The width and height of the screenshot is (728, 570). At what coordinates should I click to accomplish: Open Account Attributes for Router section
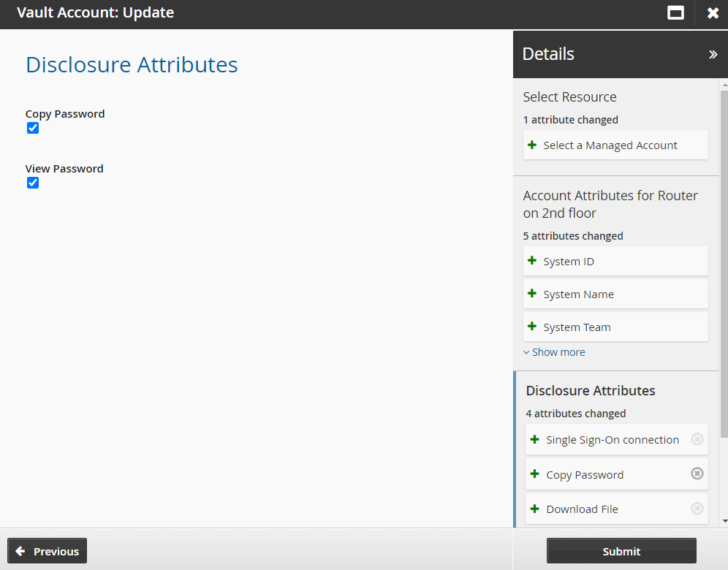point(610,204)
